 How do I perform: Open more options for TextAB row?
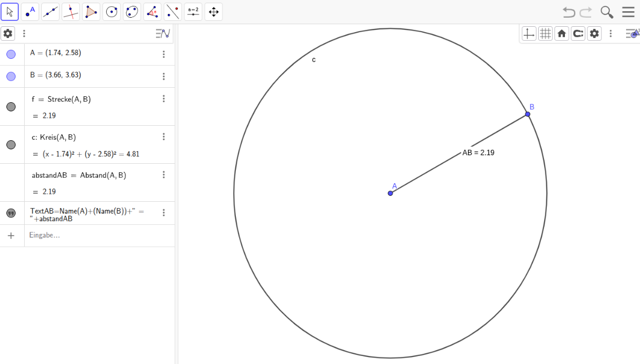tap(163, 213)
